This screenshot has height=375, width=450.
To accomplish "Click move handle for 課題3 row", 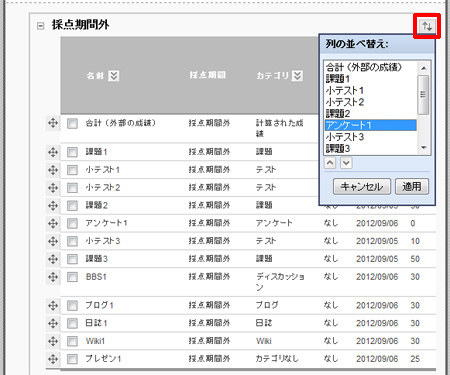I will [x=53, y=259].
